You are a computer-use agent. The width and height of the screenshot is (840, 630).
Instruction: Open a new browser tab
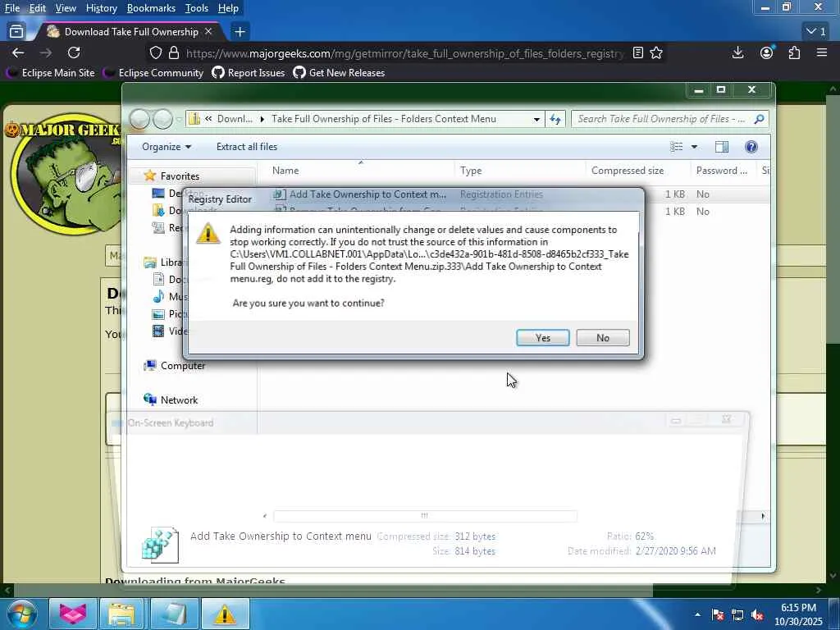point(240,32)
